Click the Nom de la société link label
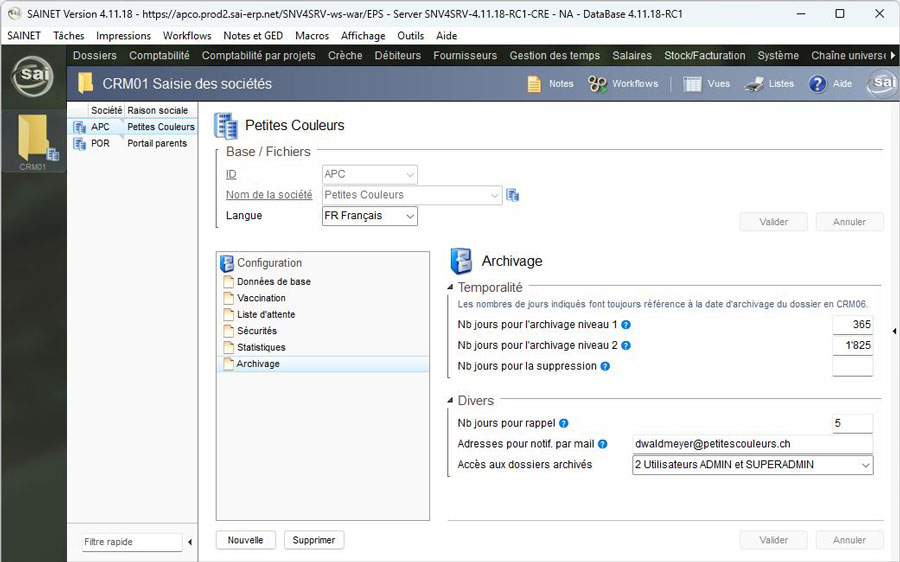Image resolution: width=900 pixels, height=562 pixels. 269,195
